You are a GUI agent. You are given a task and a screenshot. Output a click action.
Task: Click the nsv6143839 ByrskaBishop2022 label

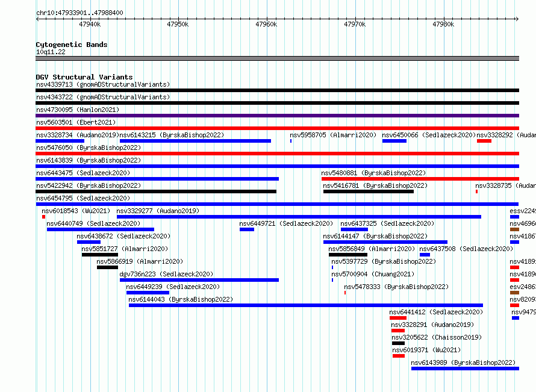[89, 160]
